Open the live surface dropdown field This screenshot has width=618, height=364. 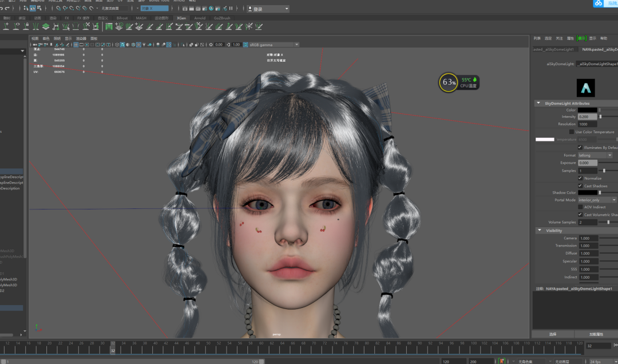click(x=114, y=8)
